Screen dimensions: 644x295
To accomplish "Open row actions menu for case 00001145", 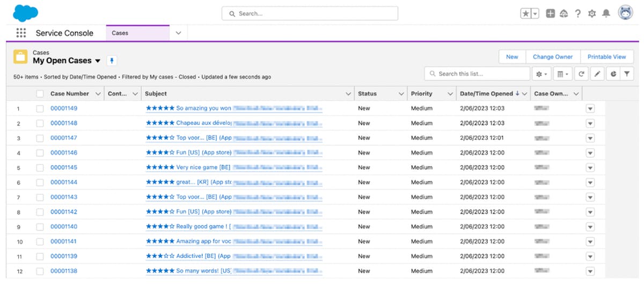I will click(x=590, y=168).
